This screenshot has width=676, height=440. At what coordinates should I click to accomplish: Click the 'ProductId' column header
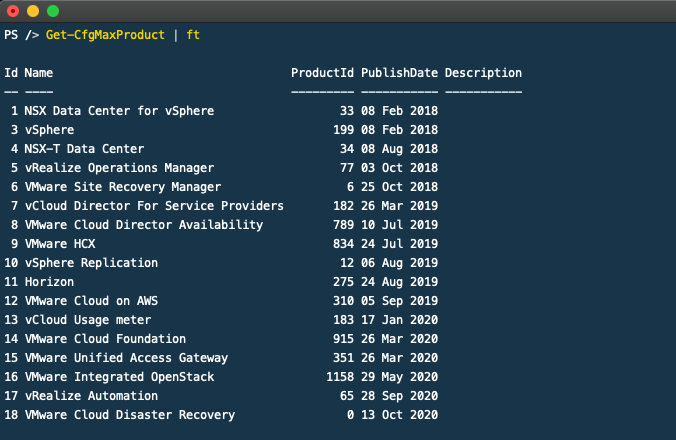tap(322, 73)
